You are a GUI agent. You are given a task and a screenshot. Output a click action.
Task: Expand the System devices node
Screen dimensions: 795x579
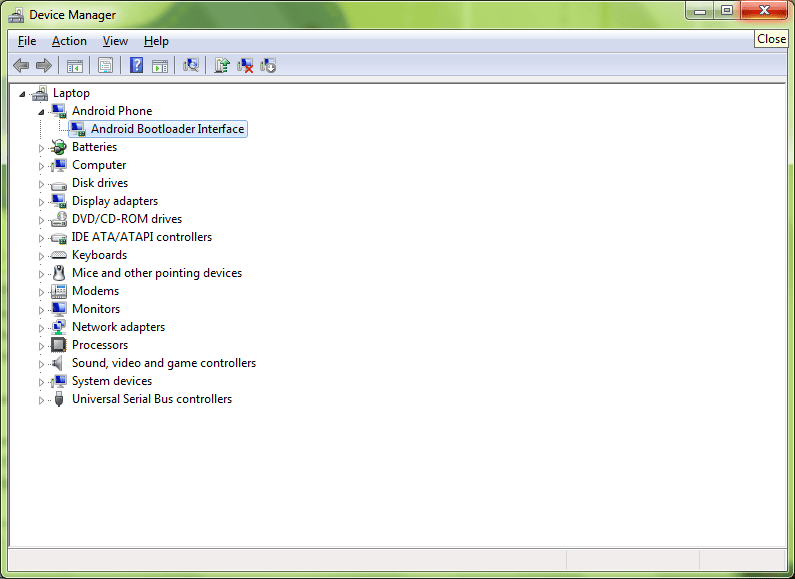coord(41,382)
